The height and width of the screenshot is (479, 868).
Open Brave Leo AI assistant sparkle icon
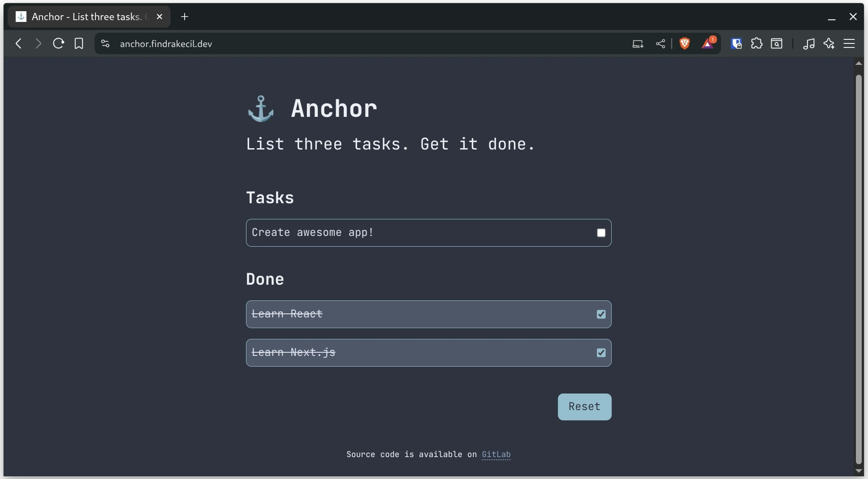tap(829, 43)
